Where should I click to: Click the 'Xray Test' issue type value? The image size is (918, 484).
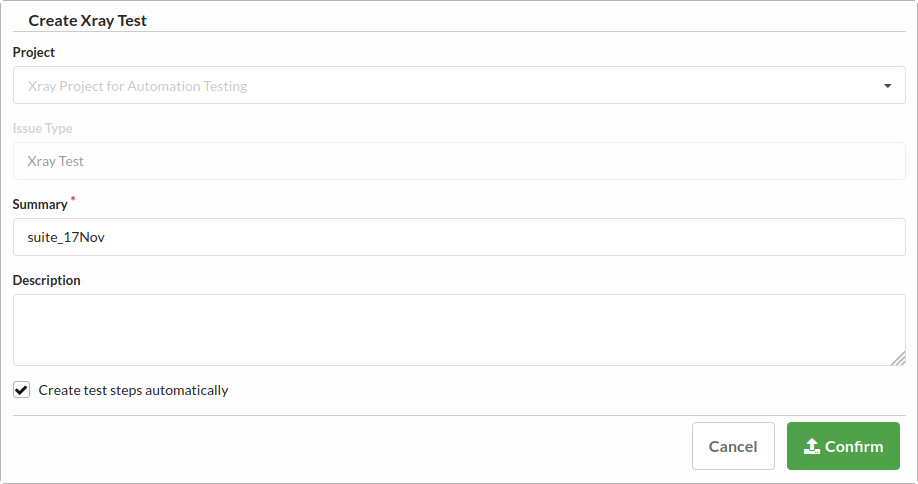[x=56, y=161]
